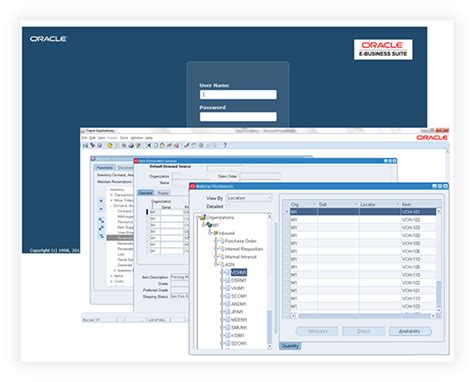The width and height of the screenshot is (474, 382).
Task: Click the Navigator Collapse minus button
Action: pyautogui.click(x=101, y=209)
